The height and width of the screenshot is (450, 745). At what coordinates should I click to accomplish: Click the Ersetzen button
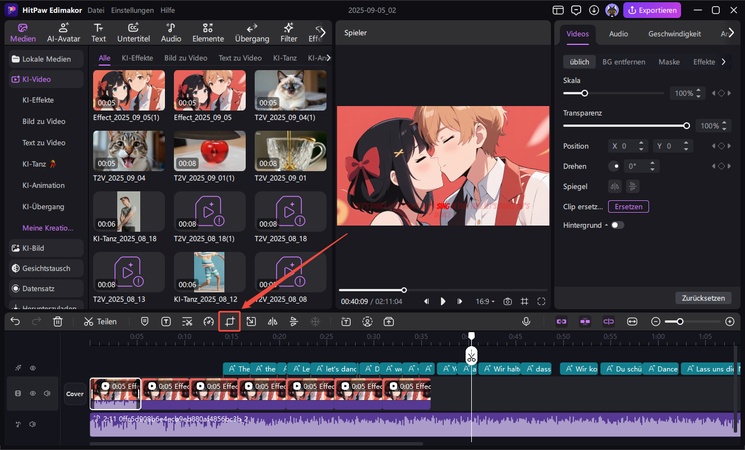pyautogui.click(x=628, y=207)
